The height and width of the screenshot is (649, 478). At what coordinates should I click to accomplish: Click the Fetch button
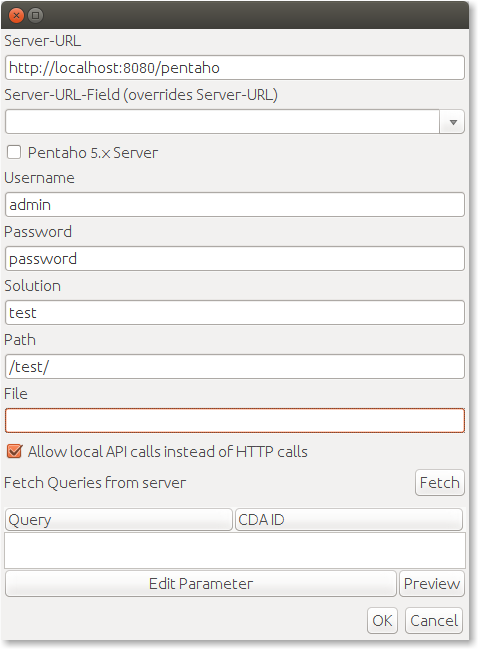click(x=440, y=483)
